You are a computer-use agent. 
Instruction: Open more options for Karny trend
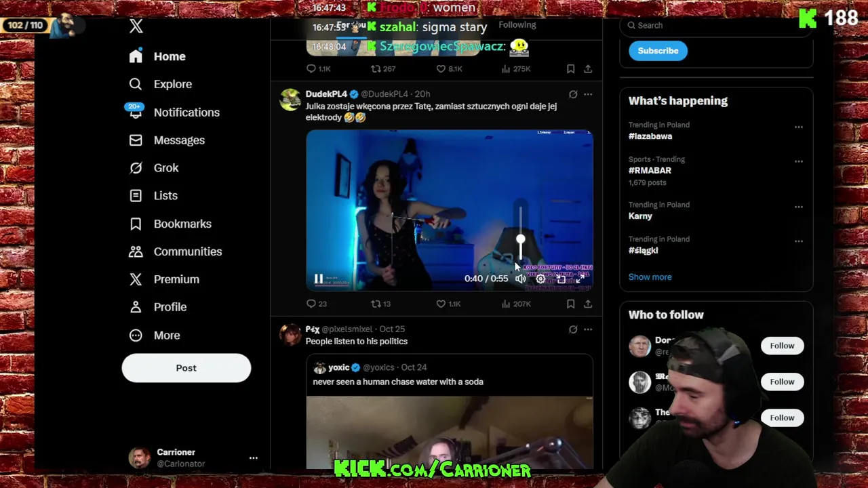pos(799,207)
